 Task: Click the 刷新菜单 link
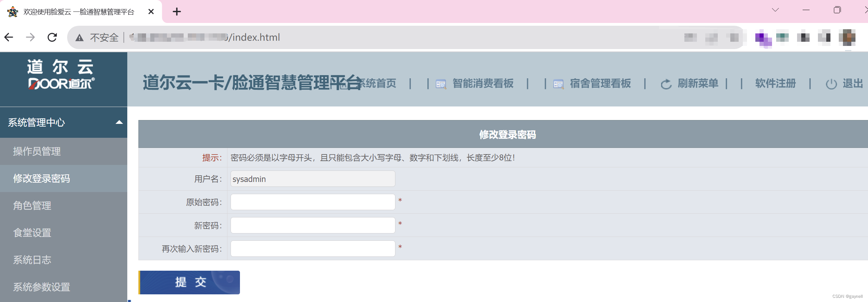[x=698, y=84]
